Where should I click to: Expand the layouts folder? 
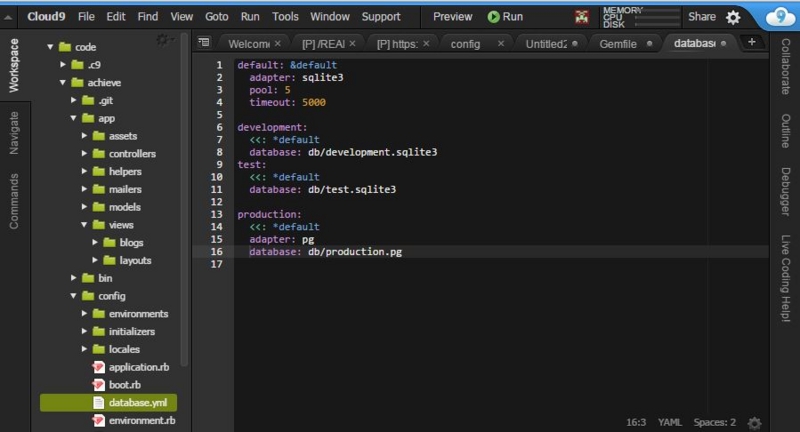coord(95,260)
